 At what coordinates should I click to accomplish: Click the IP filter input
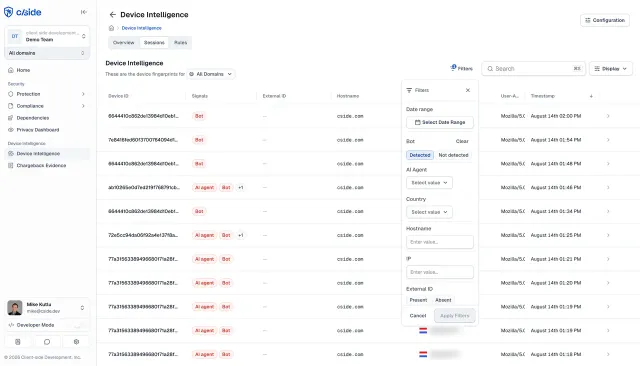click(x=440, y=272)
